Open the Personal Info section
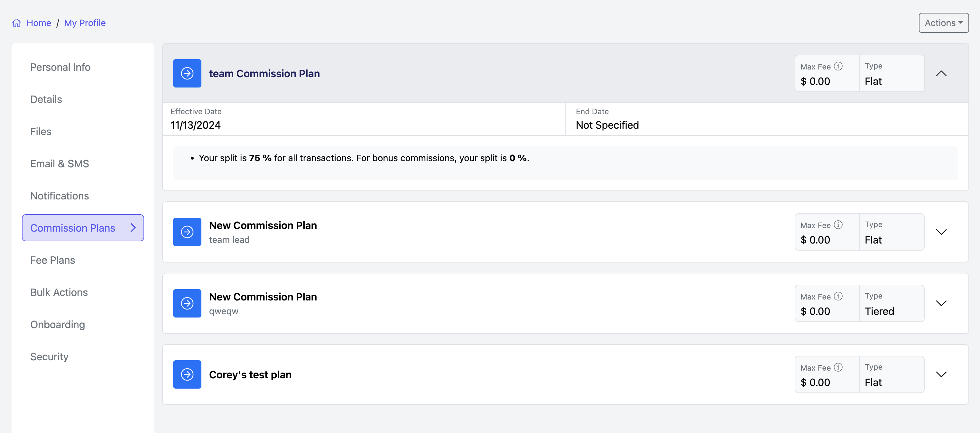This screenshot has width=980, height=433. 60,67
